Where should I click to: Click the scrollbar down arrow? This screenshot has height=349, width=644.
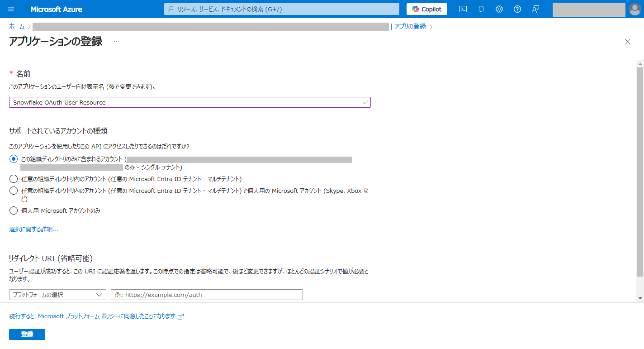coord(640,298)
